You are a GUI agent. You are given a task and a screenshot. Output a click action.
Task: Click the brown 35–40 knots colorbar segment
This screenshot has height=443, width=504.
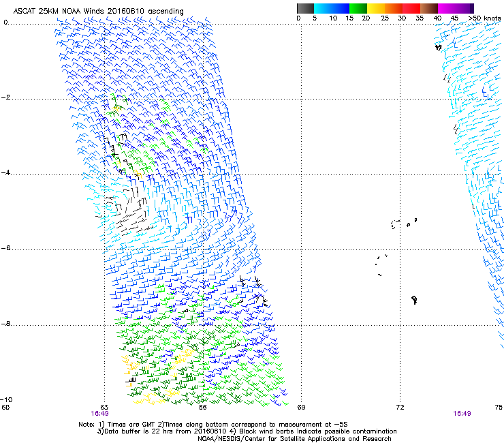point(429,8)
